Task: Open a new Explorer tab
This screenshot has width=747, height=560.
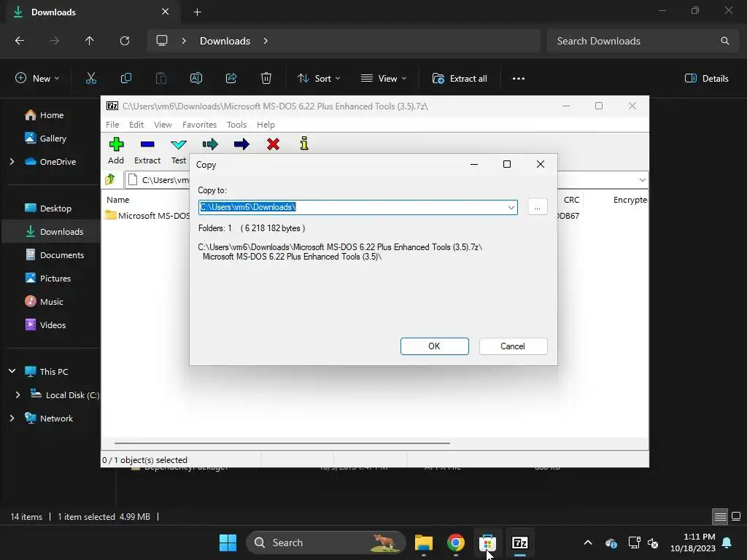Action: [x=197, y=12]
